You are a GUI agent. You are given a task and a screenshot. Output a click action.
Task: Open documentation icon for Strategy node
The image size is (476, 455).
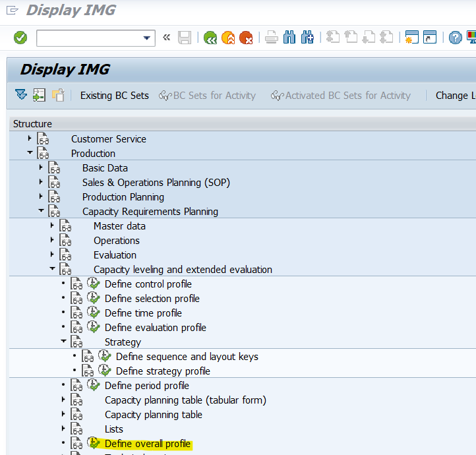point(76,342)
